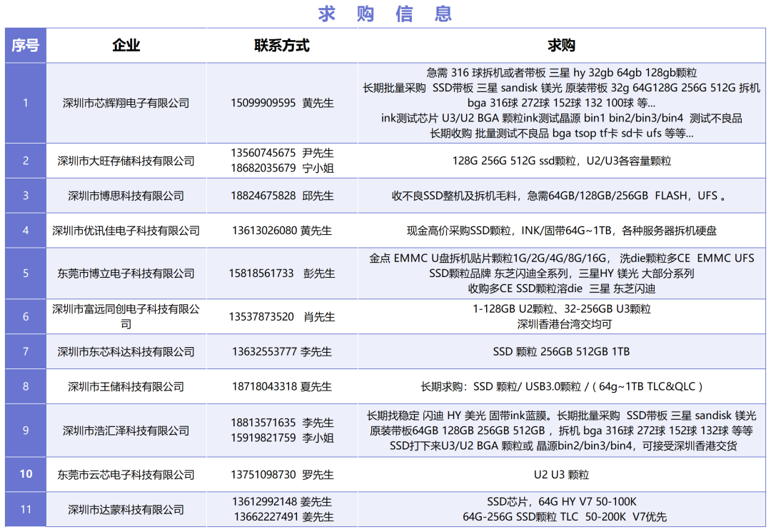
Task: Click company 东莞市博立电子科技有限公司
Action: tap(126, 274)
